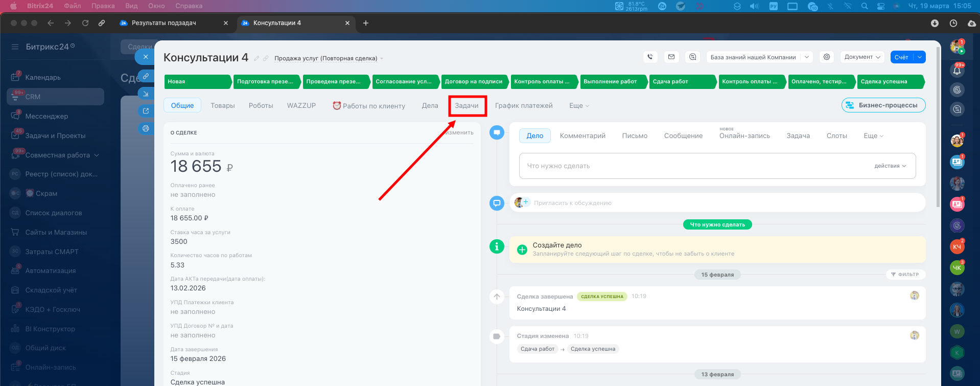Select Онлайн-запись in the timeline editor
980x386 pixels.
(744, 136)
